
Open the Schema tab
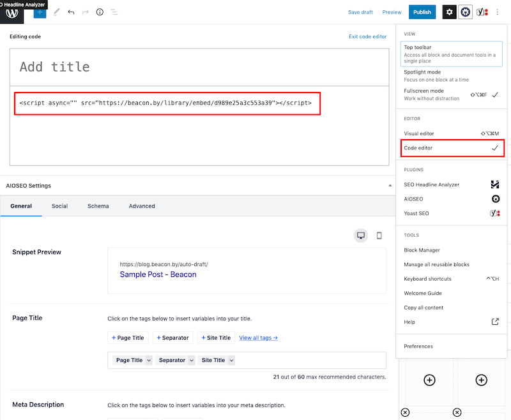[x=98, y=206]
